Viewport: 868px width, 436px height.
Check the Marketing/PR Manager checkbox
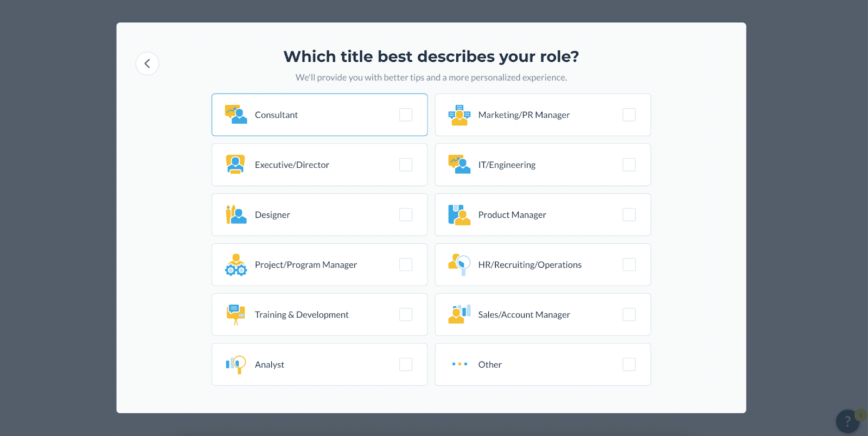tap(629, 115)
